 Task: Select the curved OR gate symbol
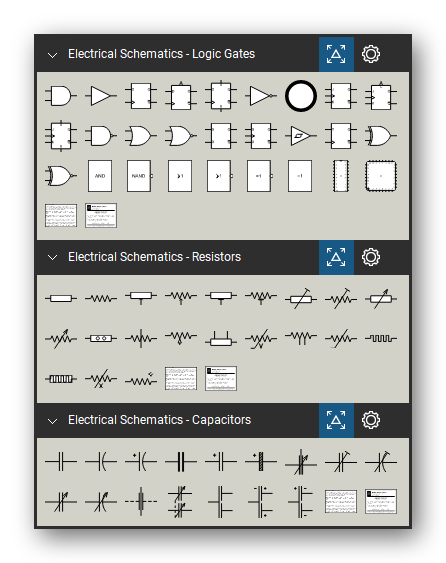point(141,136)
